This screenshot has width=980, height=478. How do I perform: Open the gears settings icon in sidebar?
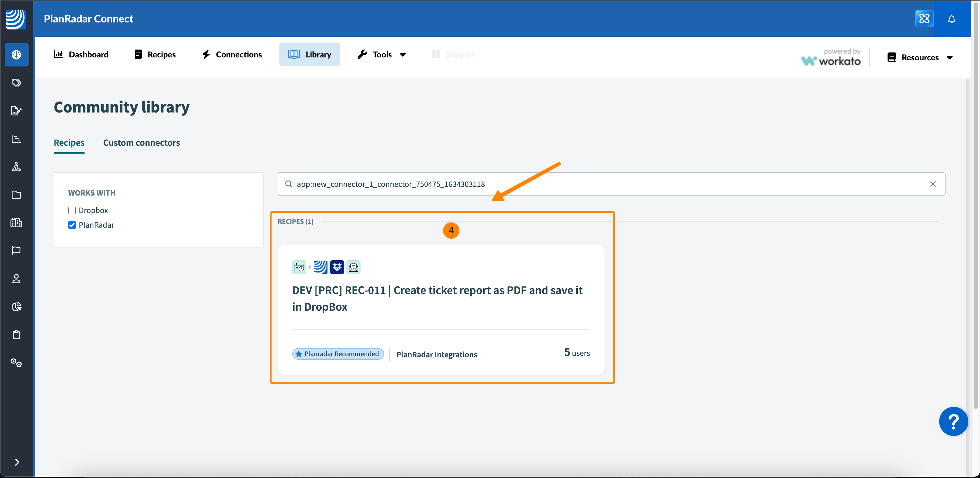point(16,362)
